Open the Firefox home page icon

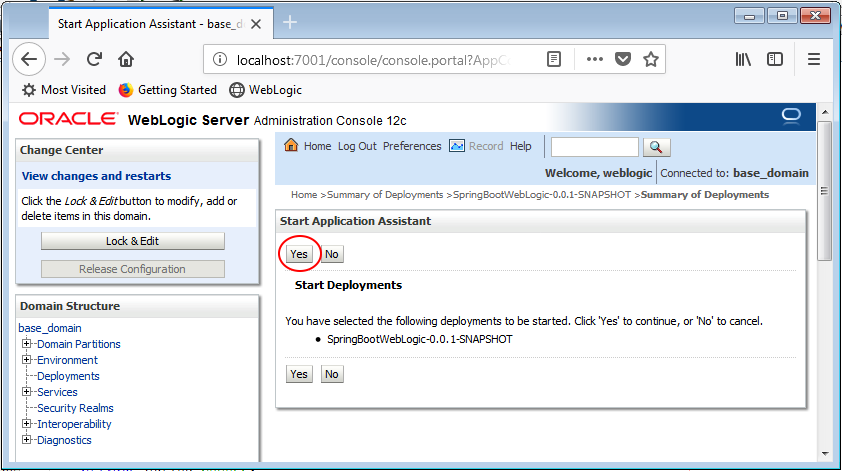click(126, 59)
